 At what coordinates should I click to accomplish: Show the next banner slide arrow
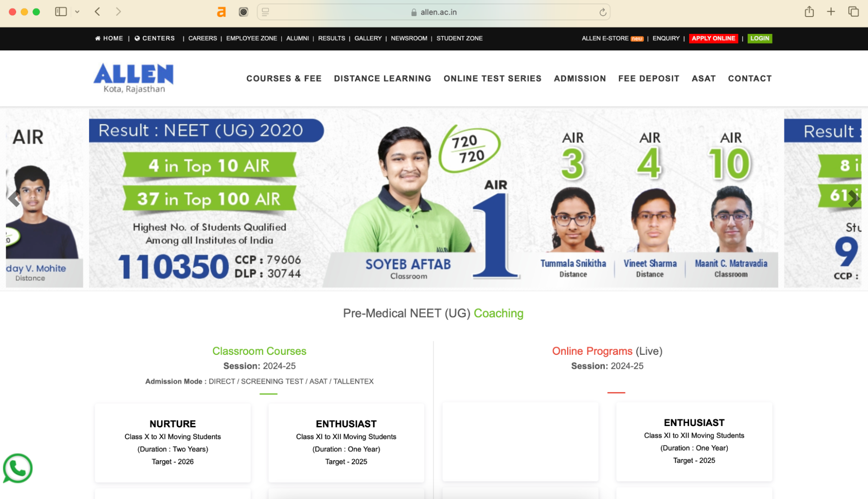point(853,198)
